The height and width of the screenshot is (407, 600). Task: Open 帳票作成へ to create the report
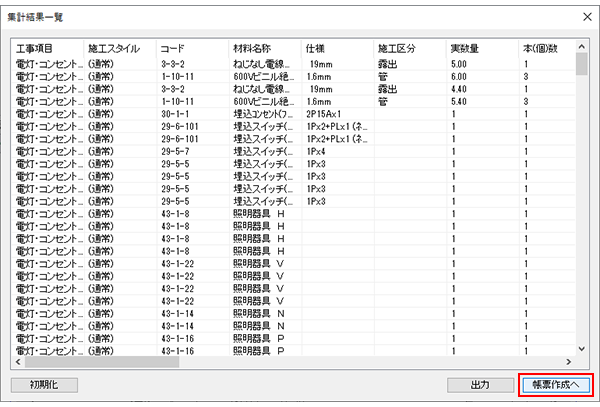[557, 384]
